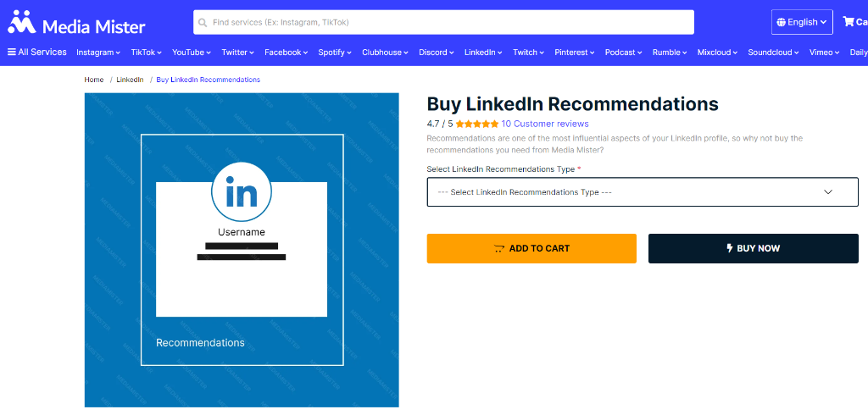
Task: Open the 10 Customer reviews link
Action: click(x=545, y=124)
